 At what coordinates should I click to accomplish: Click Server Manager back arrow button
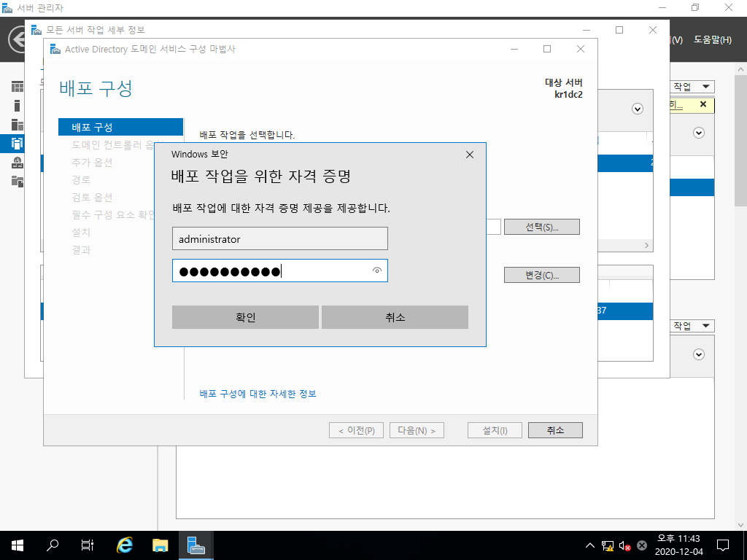(18, 39)
